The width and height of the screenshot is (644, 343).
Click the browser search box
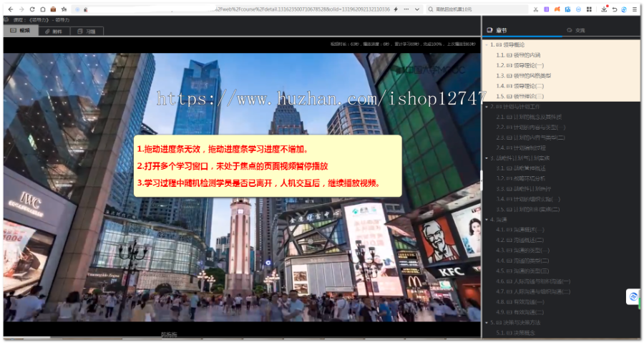click(x=477, y=9)
